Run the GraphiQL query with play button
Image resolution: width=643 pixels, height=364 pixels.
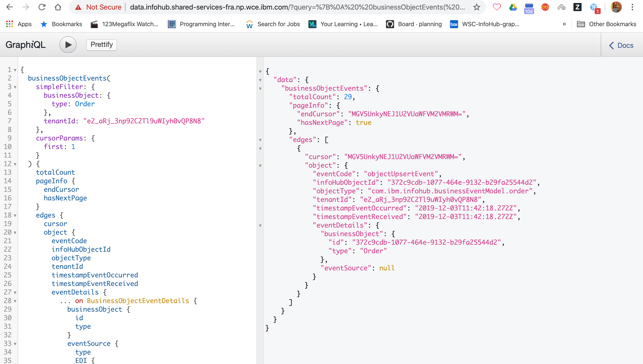coord(68,45)
